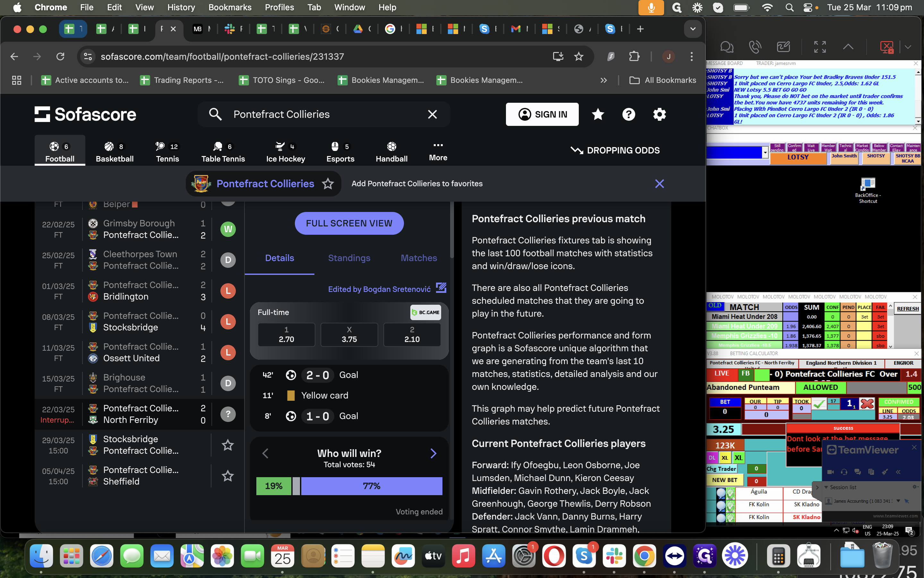Image resolution: width=924 pixels, height=578 pixels.
Task: Open the Chrome History menu
Action: click(181, 7)
